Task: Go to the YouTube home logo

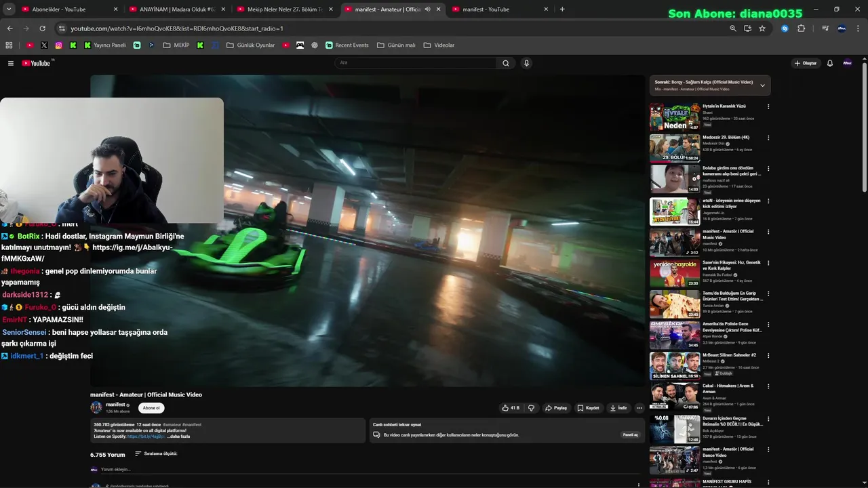Action: (x=36, y=63)
